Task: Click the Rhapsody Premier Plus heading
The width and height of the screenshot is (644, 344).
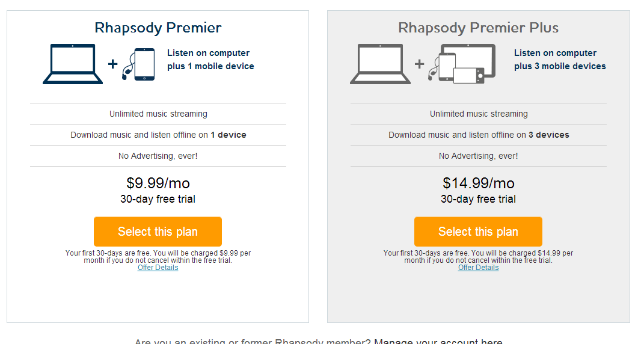Action: [x=478, y=28]
